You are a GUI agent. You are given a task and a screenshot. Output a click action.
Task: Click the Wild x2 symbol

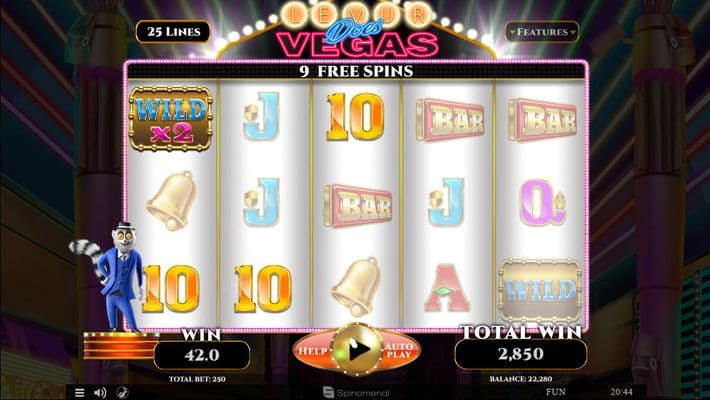click(x=171, y=118)
